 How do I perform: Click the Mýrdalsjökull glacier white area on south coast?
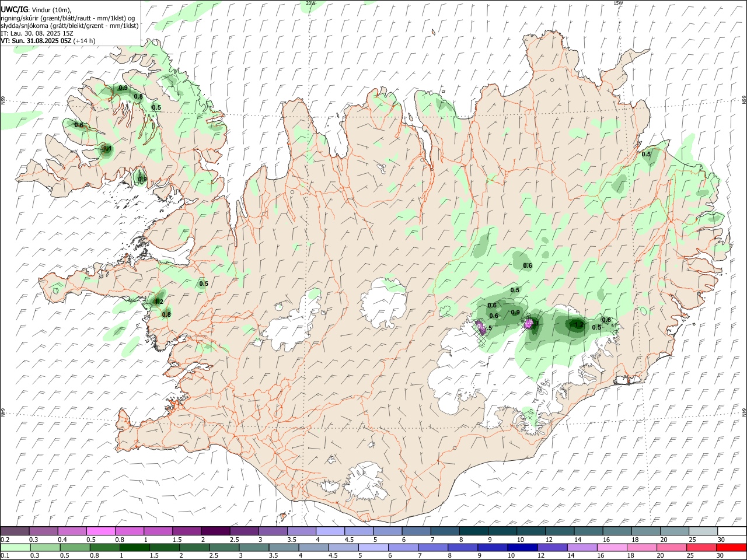[x=366, y=481]
